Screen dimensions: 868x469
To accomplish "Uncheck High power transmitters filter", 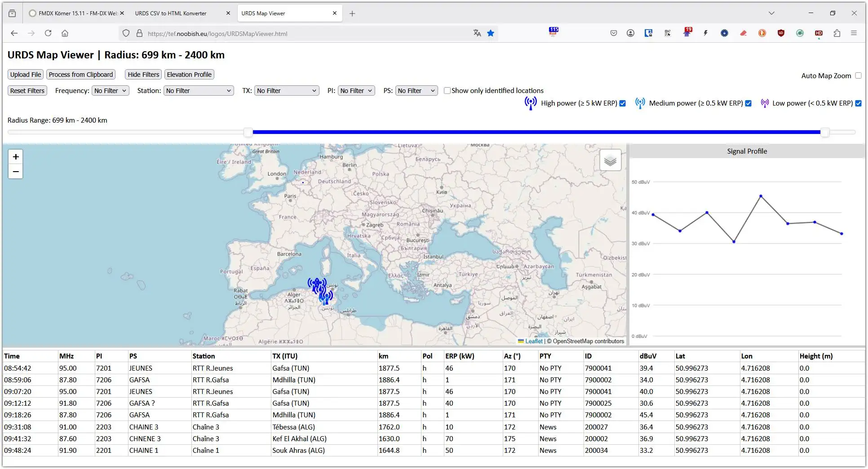I will point(623,103).
